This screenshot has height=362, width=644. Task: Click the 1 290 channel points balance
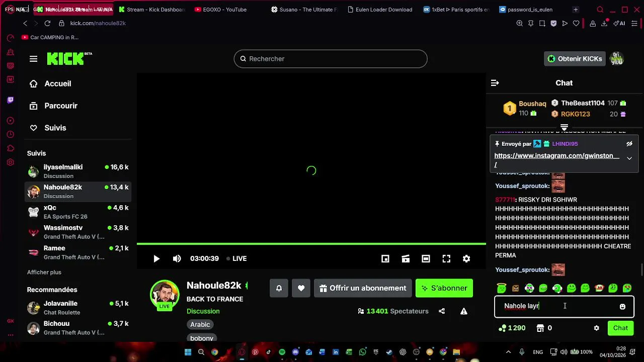point(512,328)
